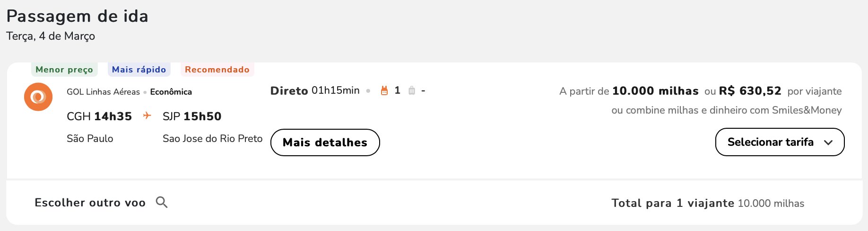Click the orange carry-on backpack icon
Screen dimensions: 868x231
[384, 90]
